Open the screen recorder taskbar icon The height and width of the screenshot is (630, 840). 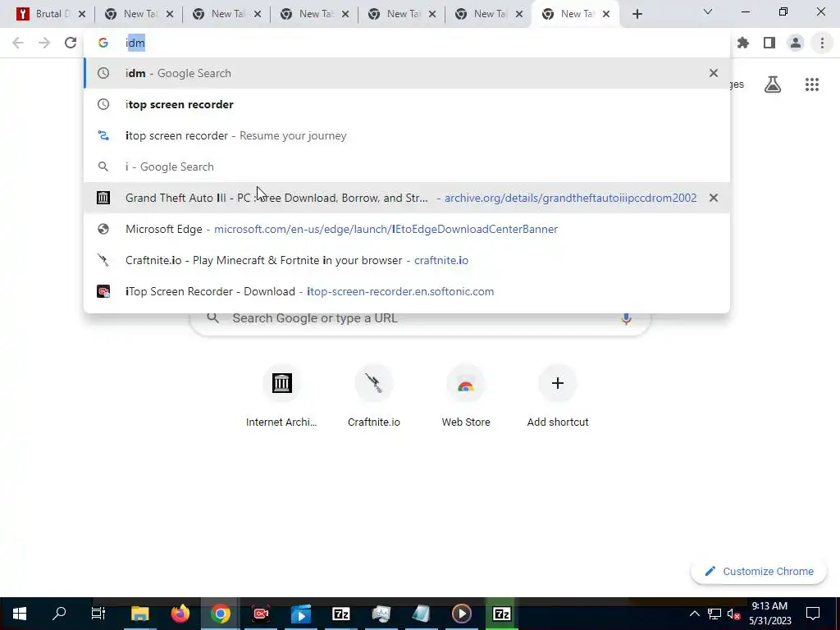pyautogui.click(x=261, y=614)
